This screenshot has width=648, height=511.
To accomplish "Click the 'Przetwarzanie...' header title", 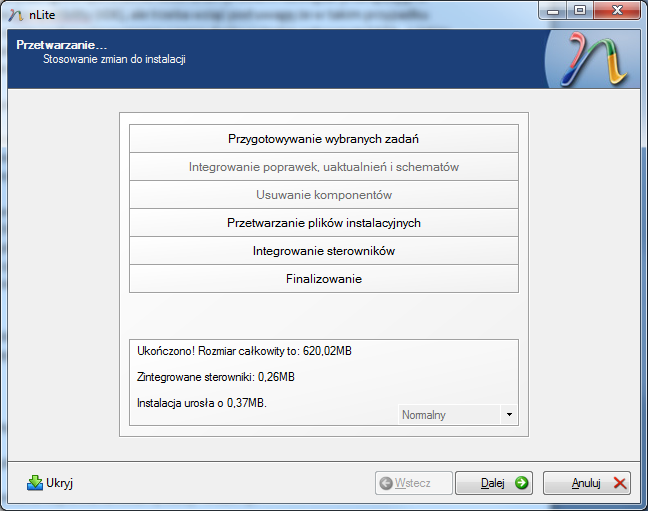I will [62, 45].
